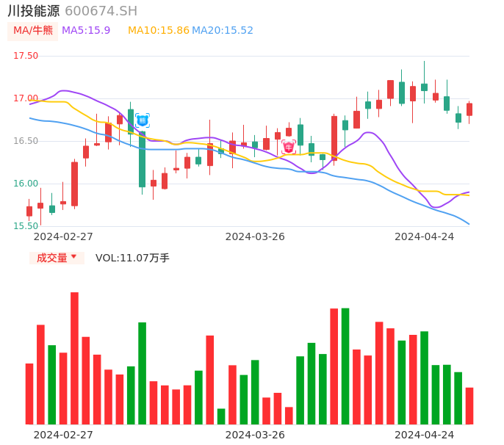
Task: Click the 16.00 price axis label
Action: pyautogui.click(x=26, y=184)
